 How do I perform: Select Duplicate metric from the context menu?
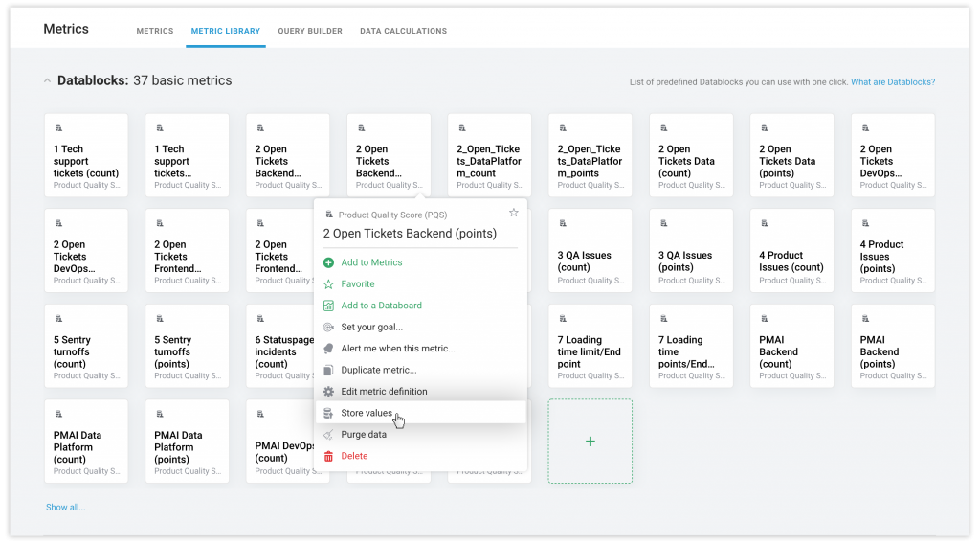point(378,370)
